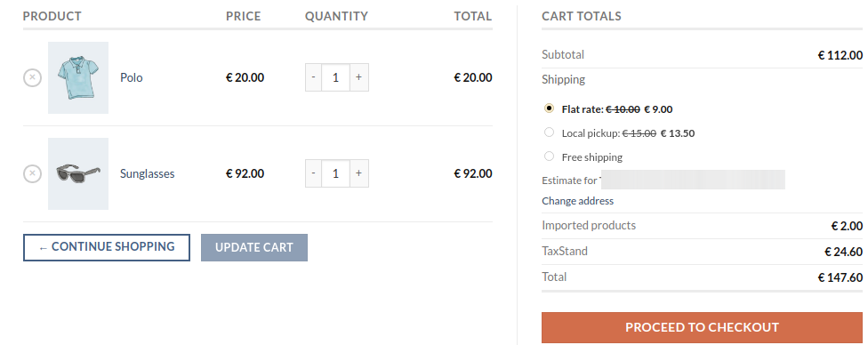Open the Sunglasses product thumbnail

click(x=78, y=173)
